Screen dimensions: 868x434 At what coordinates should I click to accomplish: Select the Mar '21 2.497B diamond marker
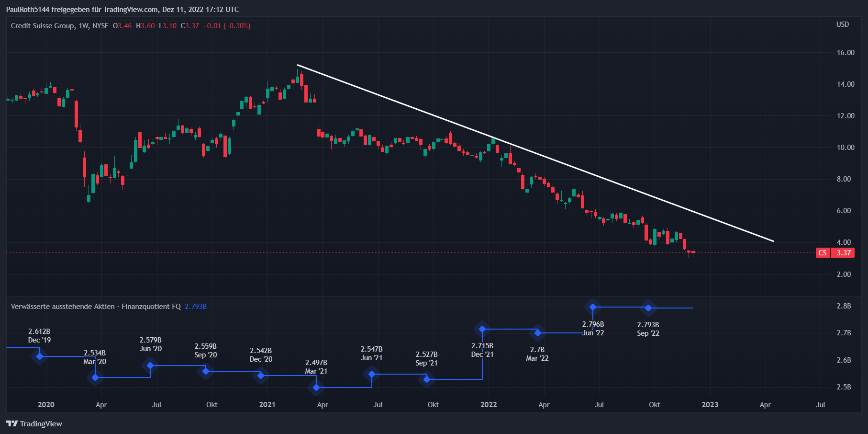tap(316, 387)
